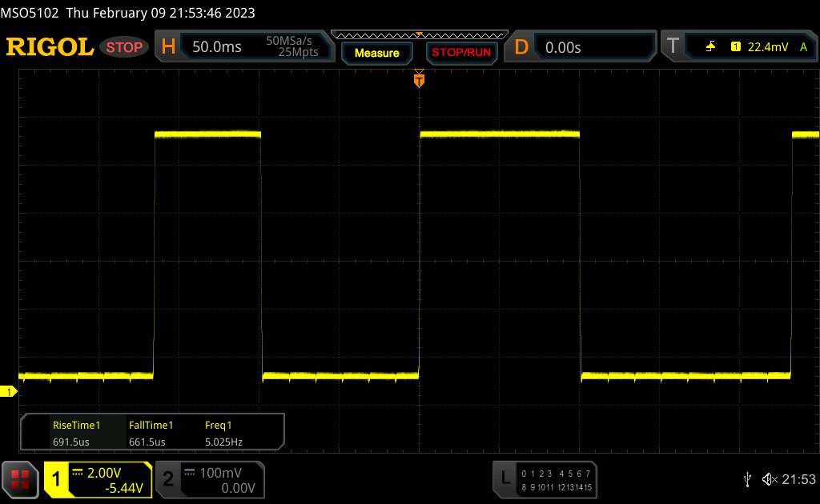Tap the rising edge trigger icon
The height and width of the screenshot is (504, 820).
[710, 47]
